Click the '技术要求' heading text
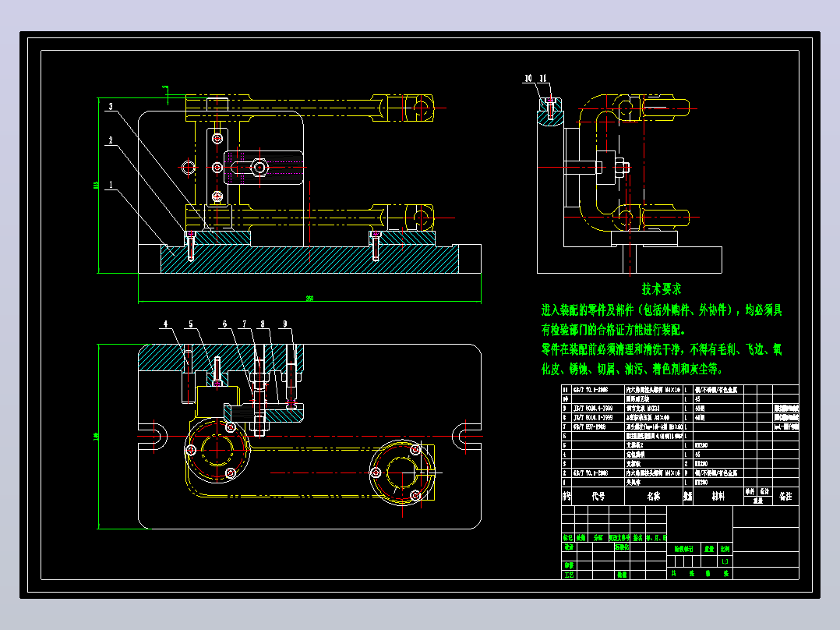Image resolution: width=840 pixels, height=630 pixels. [x=661, y=289]
